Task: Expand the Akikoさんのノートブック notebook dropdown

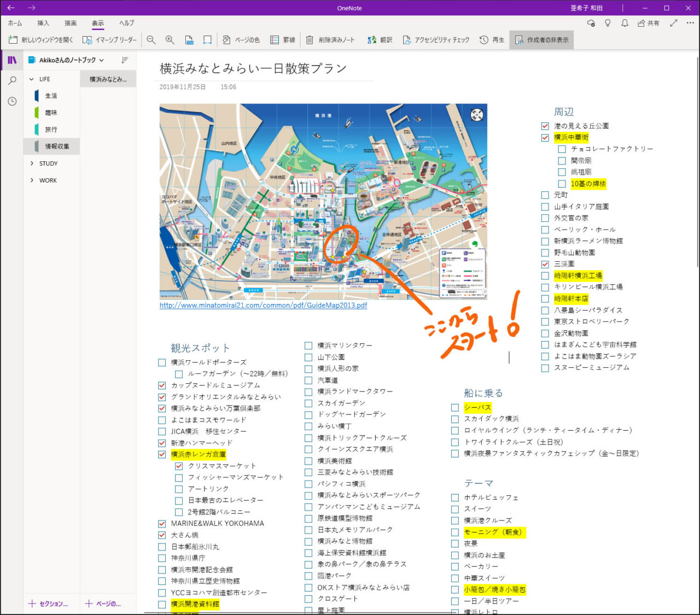Action: [101, 60]
